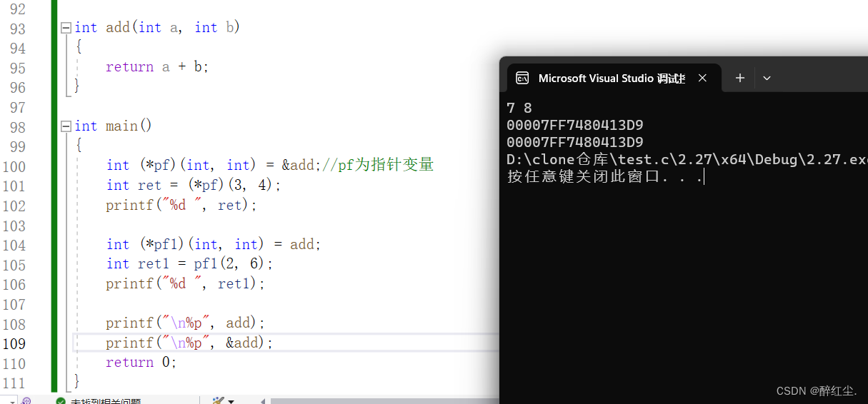Click the 'printf("%d ", ret);' line
868x404 pixels.
coord(181,205)
